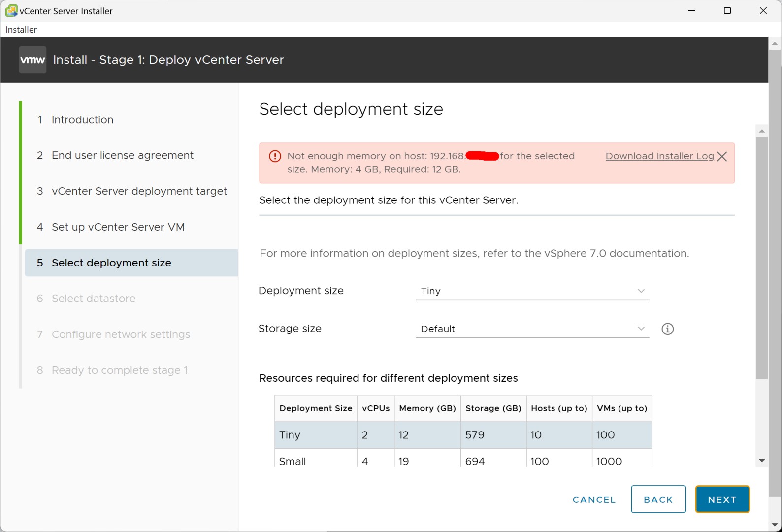This screenshot has width=782, height=532.
Task: Click the 579 storage value for Tiny
Action: click(x=475, y=435)
